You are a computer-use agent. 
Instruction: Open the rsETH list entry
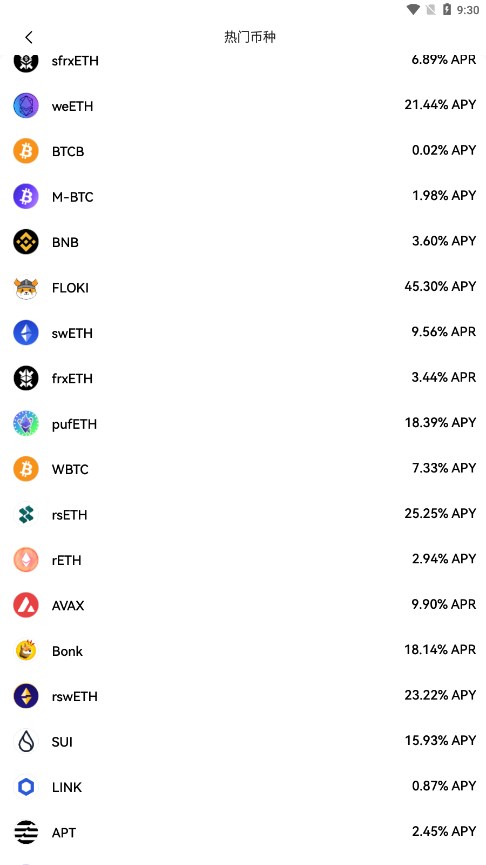click(243, 515)
